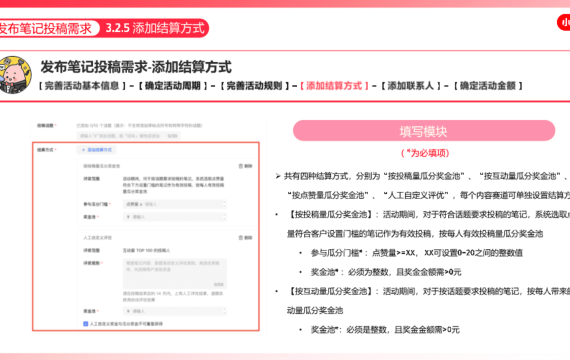
Task: Click the 结算方式 form label
Action: tap(45, 150)
